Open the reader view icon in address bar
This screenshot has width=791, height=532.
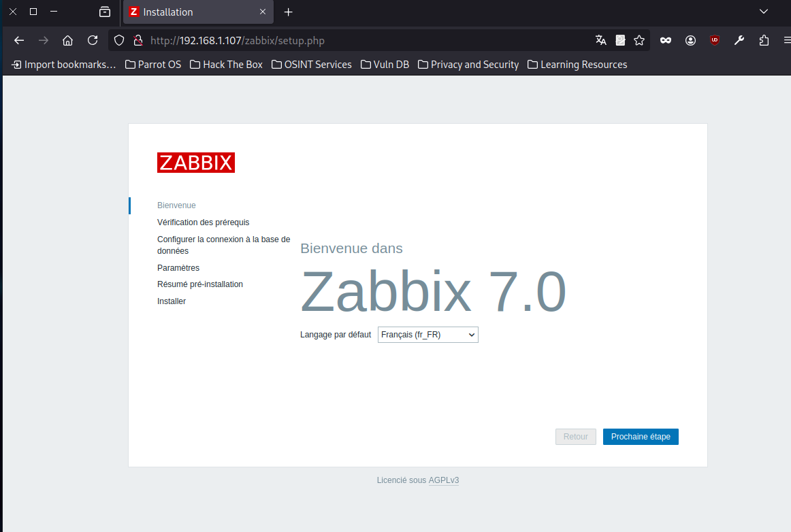[621, 40]
